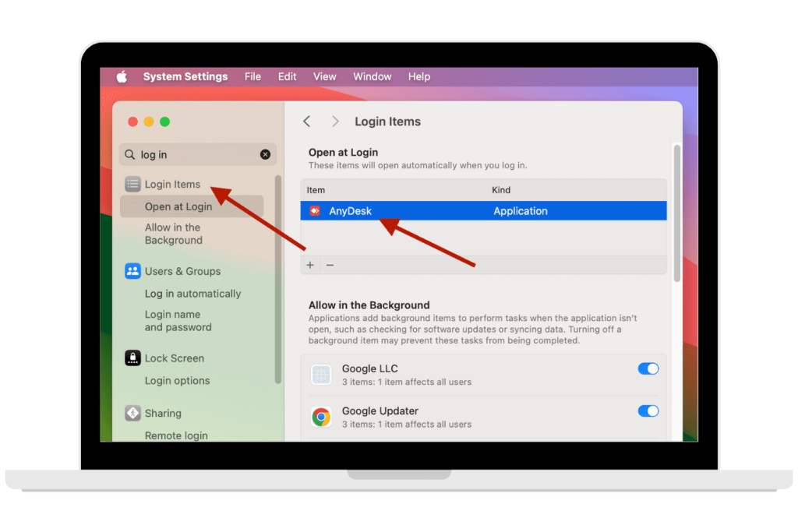Click the Users & Groups icon
Screen dimensions: 798x532
131,271
